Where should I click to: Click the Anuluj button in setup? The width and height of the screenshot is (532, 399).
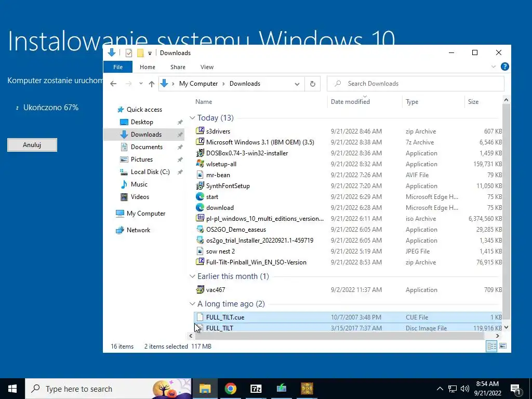[x=32, y=145]
